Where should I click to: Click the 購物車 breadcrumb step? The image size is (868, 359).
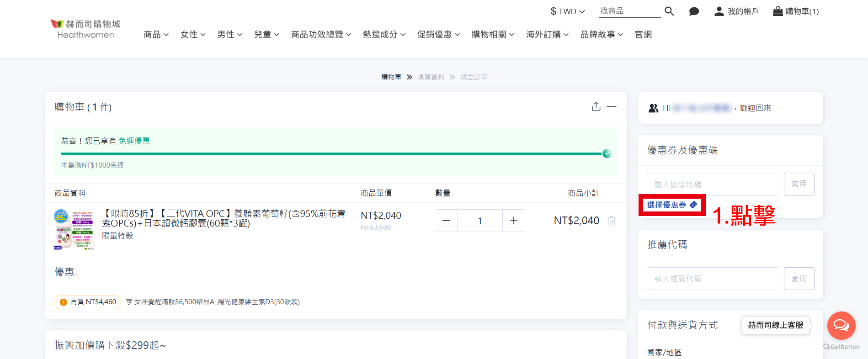391,77
